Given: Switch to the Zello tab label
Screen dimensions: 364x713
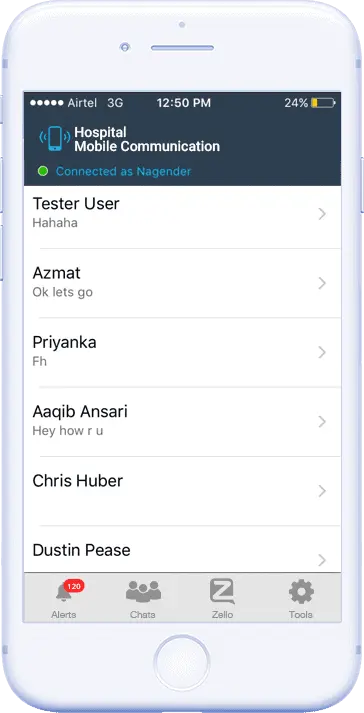Looking at the screenshot, I should (222, 615).
